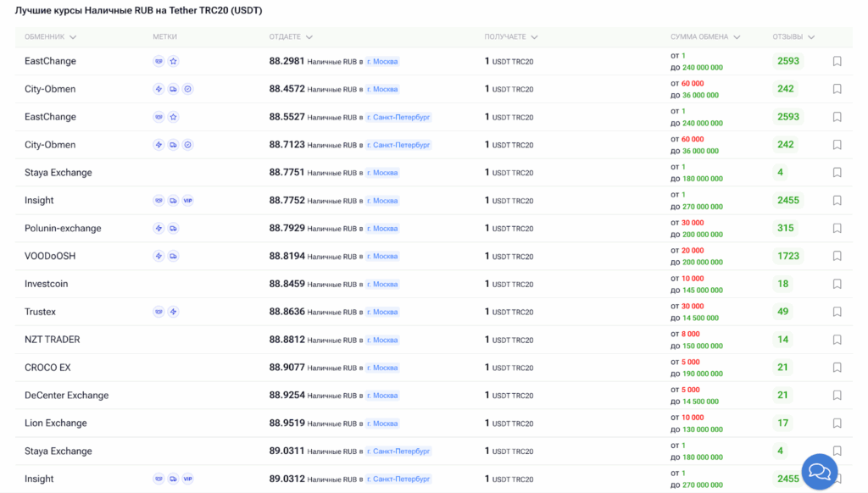The height and width of the screenshot is (493, 868).
Task: Click the Санкт-Петербург tag on the 88.5527 row
Action: pyautogui.click(x=398, y=117)
